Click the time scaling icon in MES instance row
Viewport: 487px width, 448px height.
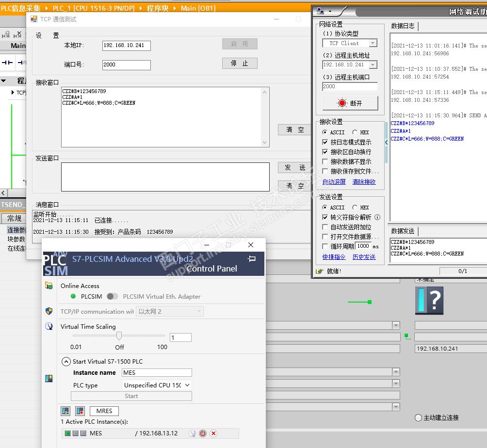pos(192,433)
